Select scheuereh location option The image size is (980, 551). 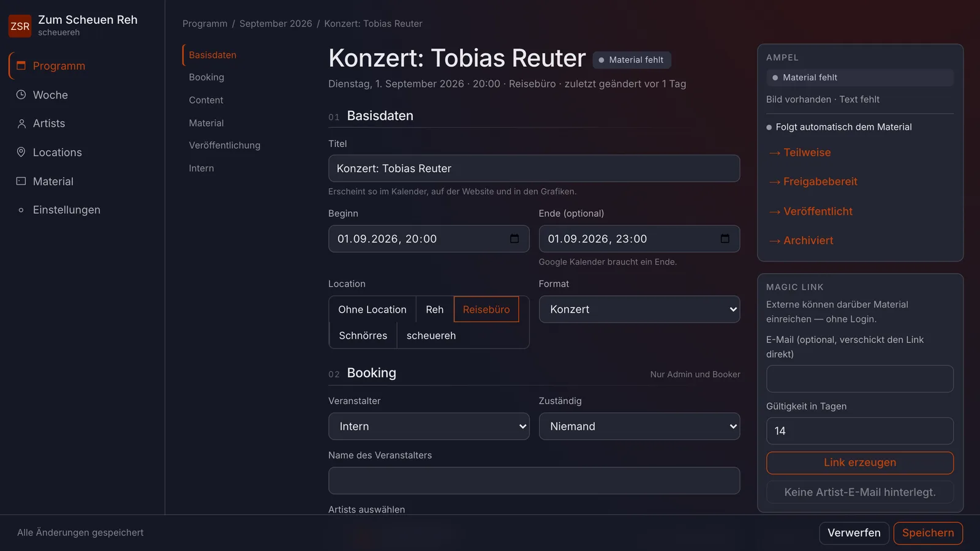pyautogui.click(x=431, y=335)
